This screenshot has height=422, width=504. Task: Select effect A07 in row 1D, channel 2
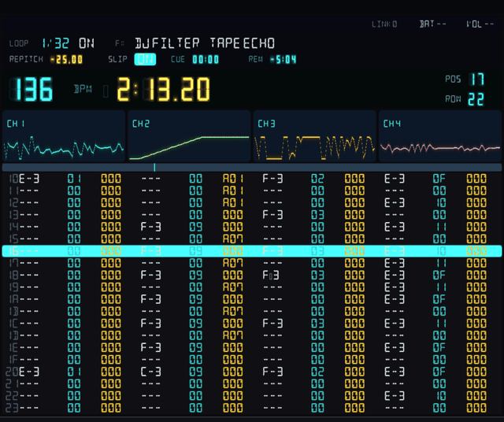pyautogui.click(x=233, y=335)
